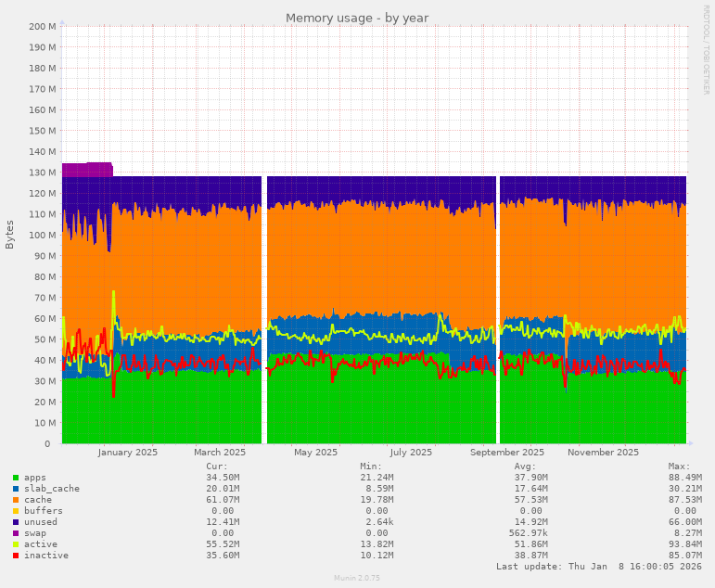The width and height of the screenshot is (715, 588).
Task: Click the orange cache legend swatch
Action: coord(16,500)
